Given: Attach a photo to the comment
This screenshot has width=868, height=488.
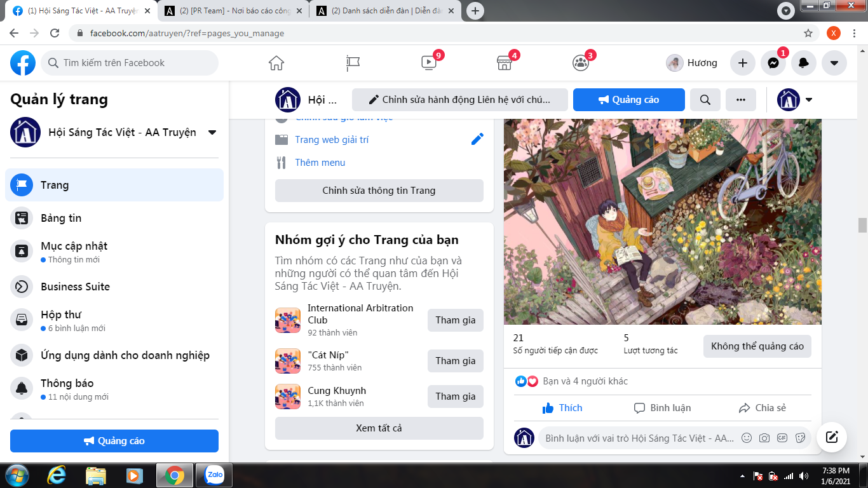Looking at the screenshot, I should point(764,438).
